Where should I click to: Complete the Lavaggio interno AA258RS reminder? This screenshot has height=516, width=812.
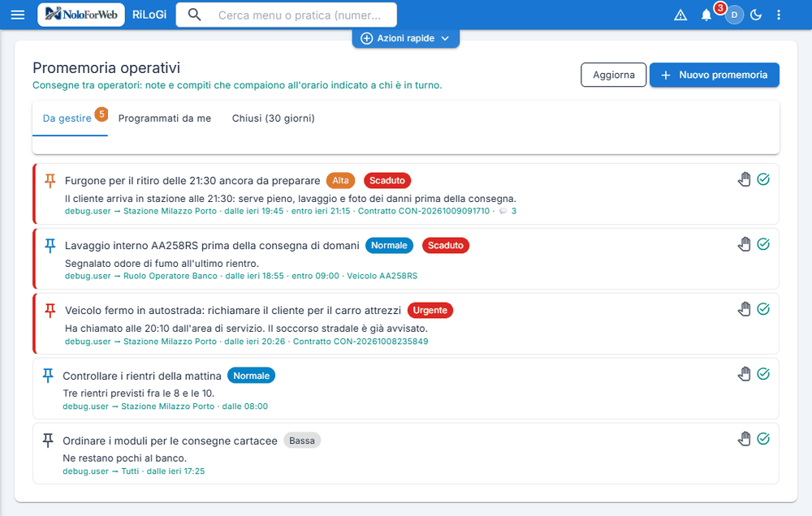pyautogui.click(x=763, y=244)
